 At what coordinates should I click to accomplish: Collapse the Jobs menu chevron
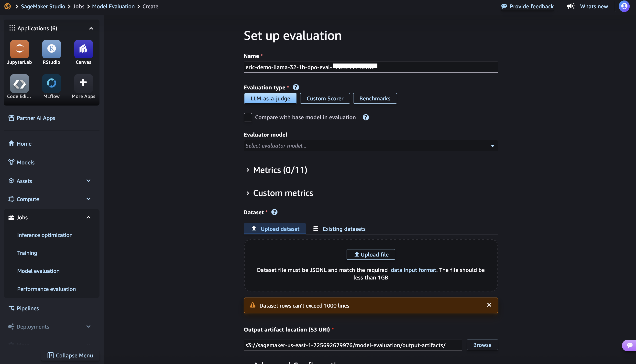tap(88, 217)
